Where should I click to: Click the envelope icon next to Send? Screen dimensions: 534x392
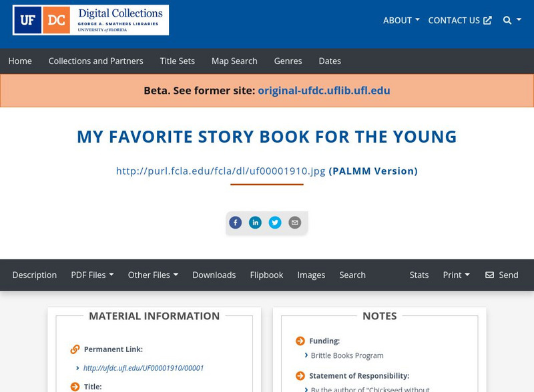click(490, 275)
